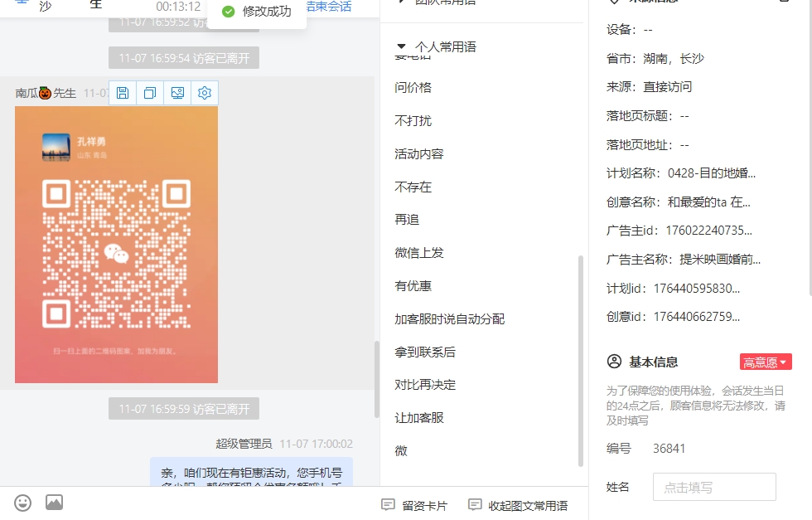Click the 广告主名称 value 提米映画婚前
812x520 pixels.
720,260
